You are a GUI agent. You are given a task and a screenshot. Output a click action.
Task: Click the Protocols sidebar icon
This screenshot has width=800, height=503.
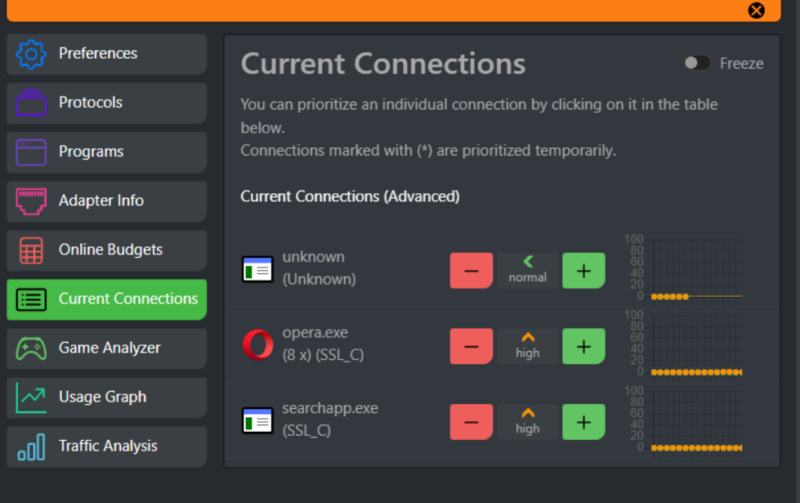(32, 103)
